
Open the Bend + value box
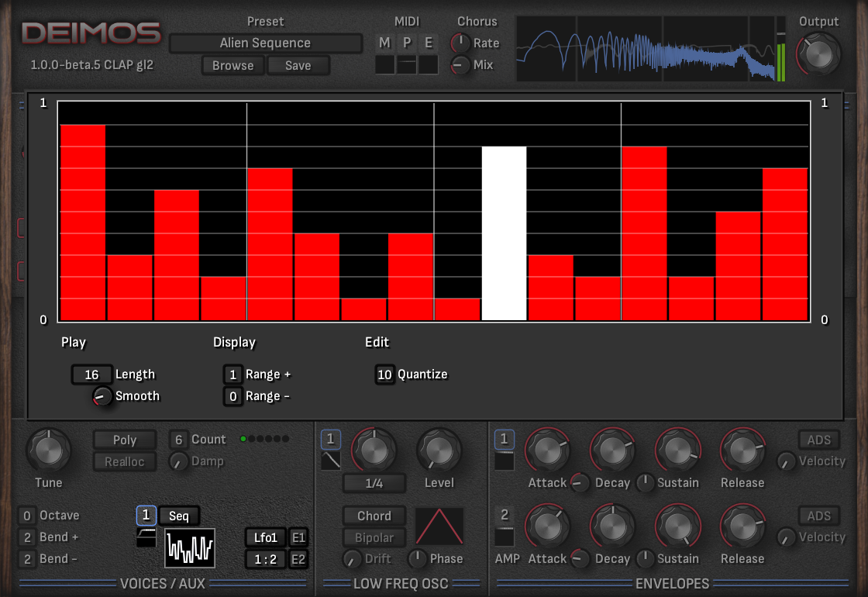tap(26, 537)
